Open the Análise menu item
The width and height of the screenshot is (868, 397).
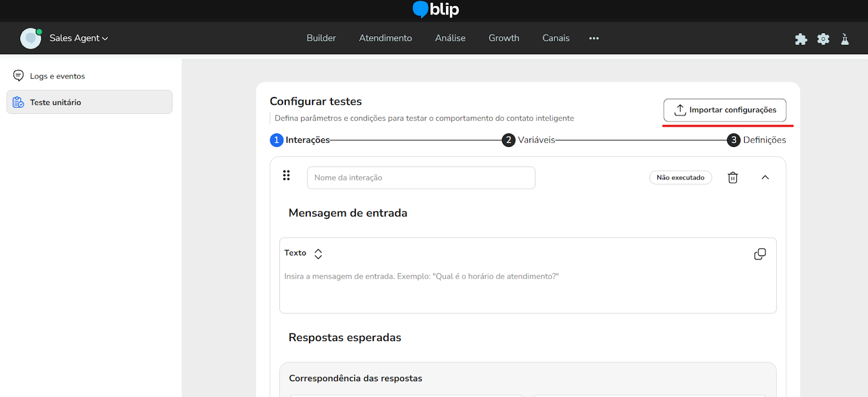[450, 38]
